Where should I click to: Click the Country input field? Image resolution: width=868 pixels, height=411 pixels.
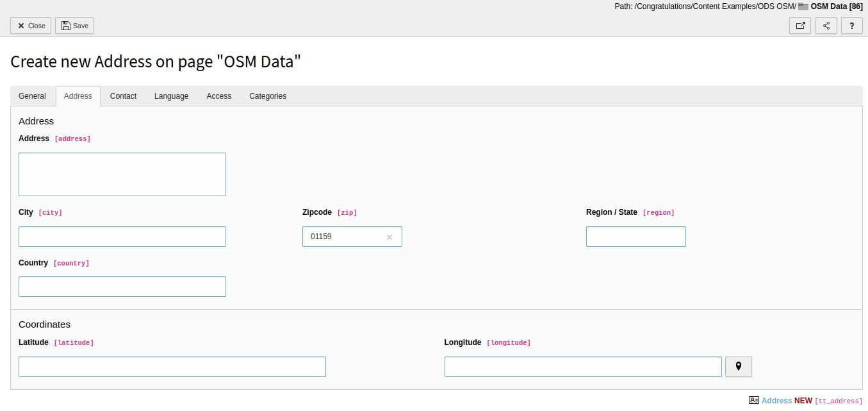coord(122,287)
